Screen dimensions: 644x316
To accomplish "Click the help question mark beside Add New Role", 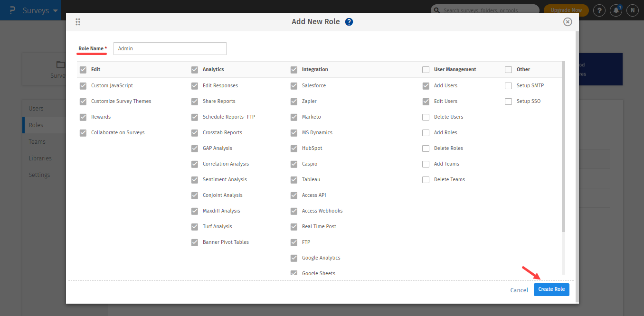I will 349,22.
